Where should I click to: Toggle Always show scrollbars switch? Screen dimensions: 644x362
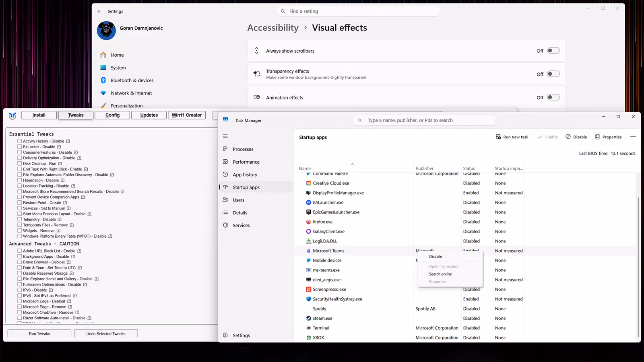pyautogui.click(x=553, y=51)
